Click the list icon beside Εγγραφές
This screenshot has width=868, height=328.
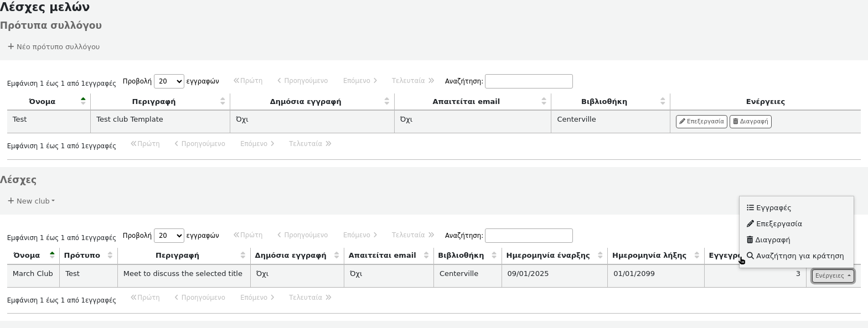pos(750,208)
